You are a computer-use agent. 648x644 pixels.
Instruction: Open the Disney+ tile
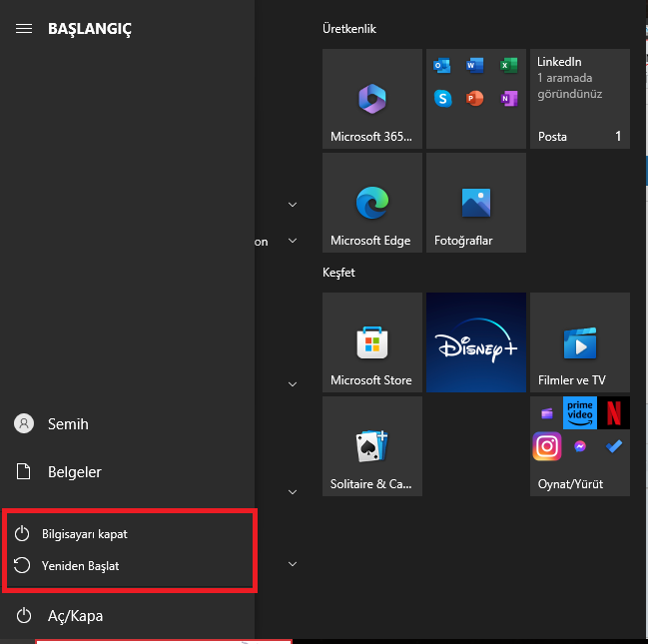tap(476, 342)
